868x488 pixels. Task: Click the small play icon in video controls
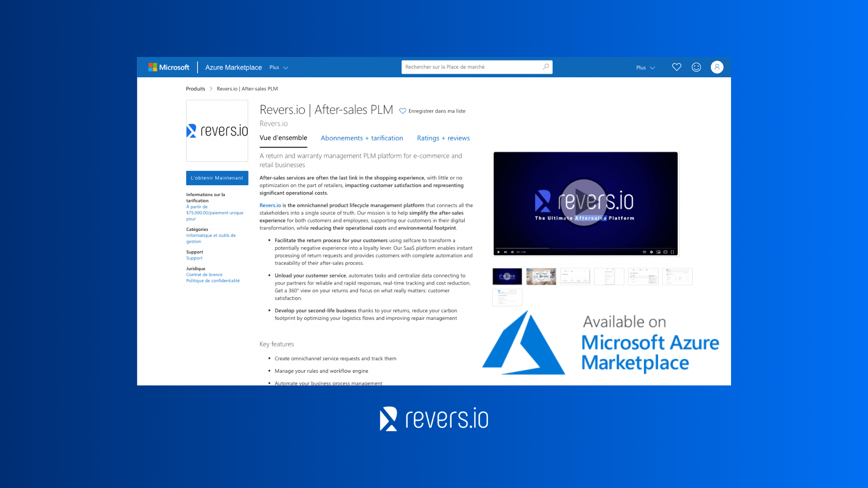(x=499, y=252)
